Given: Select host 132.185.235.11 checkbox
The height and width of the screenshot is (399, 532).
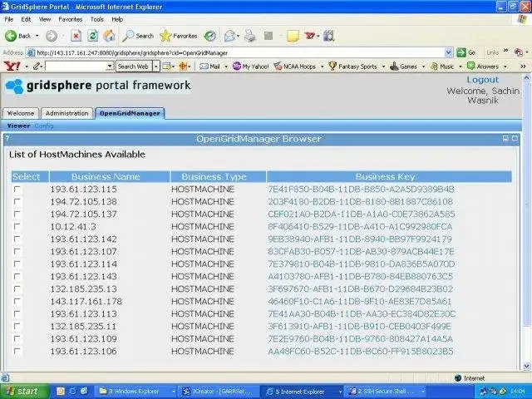Looking at the screenshot, I should [x=17, y=326].
